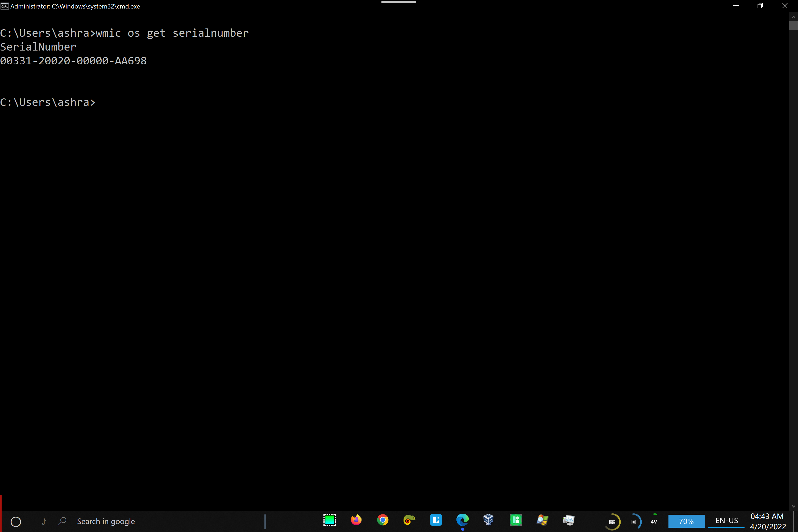
Task: Open the chameleon app icon on the taskbar
Action: [x=409, y=520]
